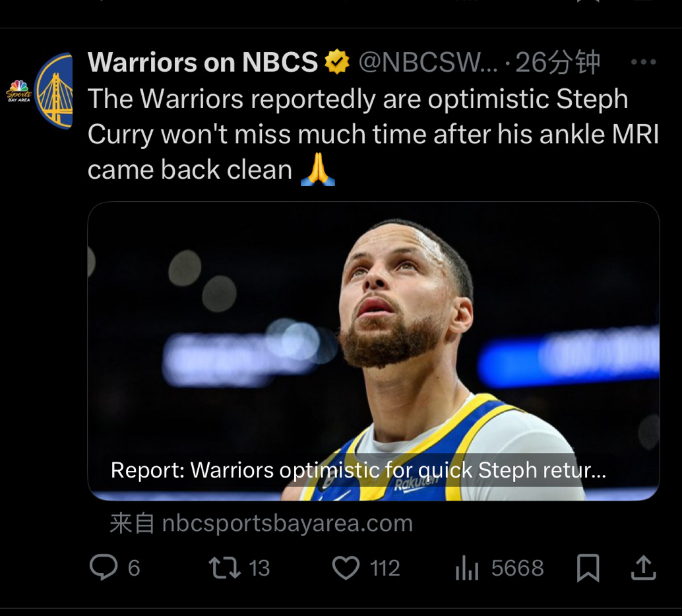Open the reply speech bubble icon
This screenshot has width=682, height=616.
104,568
